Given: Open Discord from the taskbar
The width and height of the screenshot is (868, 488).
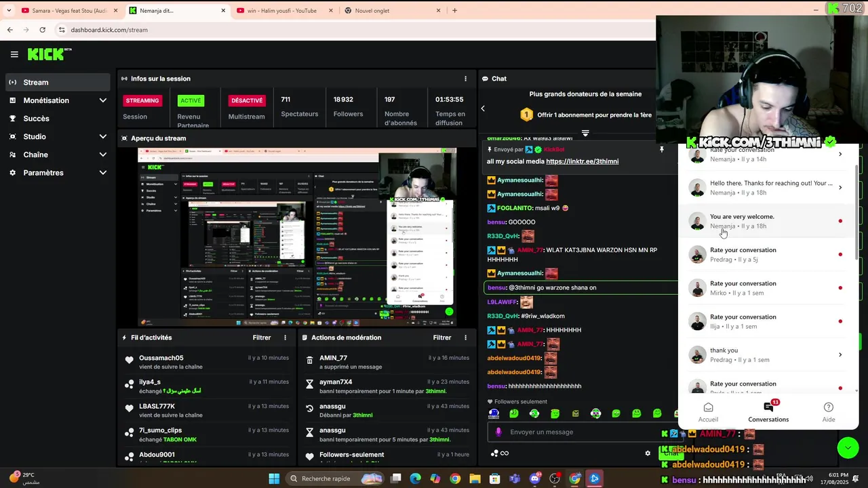Looking at the screenshot, I should pos(535,479).
